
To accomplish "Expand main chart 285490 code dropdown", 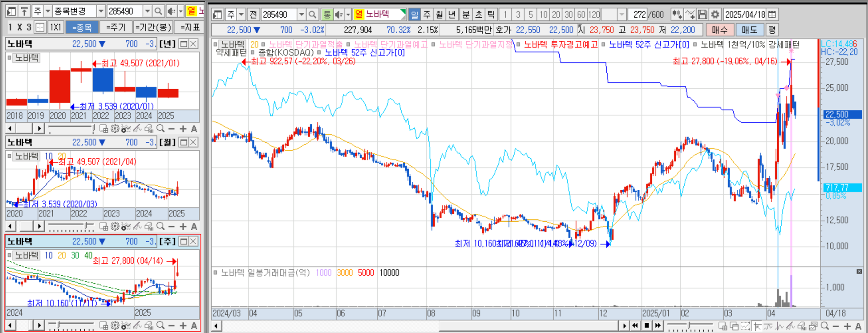I will click(302, 15).
